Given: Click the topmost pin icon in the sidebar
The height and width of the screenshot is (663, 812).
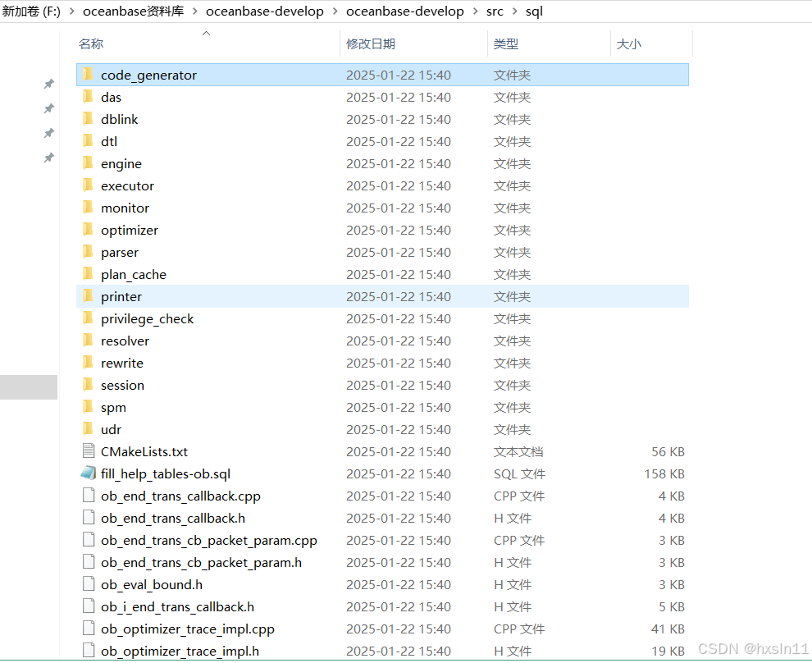Looking at the screenshot, I should coord(48,83).
